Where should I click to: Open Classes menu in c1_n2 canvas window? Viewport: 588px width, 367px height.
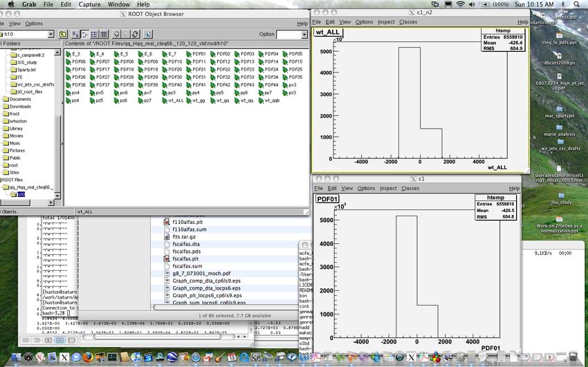tap(408, 21)
